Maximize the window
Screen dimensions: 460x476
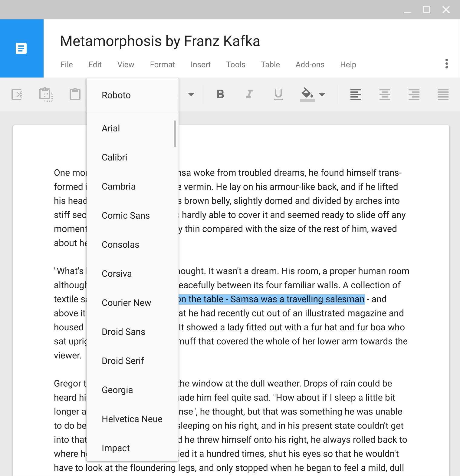coord(427,10)
